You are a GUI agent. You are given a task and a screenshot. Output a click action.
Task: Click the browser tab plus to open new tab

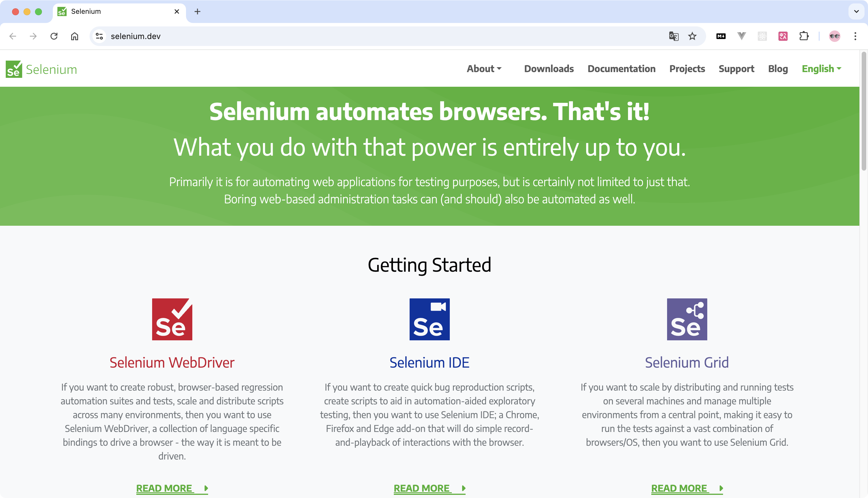[x=197, y=11]
